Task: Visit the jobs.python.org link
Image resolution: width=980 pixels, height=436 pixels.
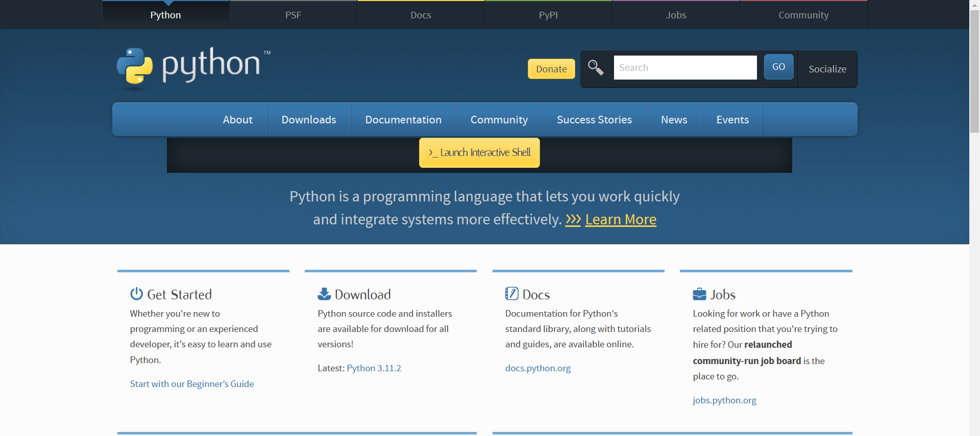Action: pos(725,400)
